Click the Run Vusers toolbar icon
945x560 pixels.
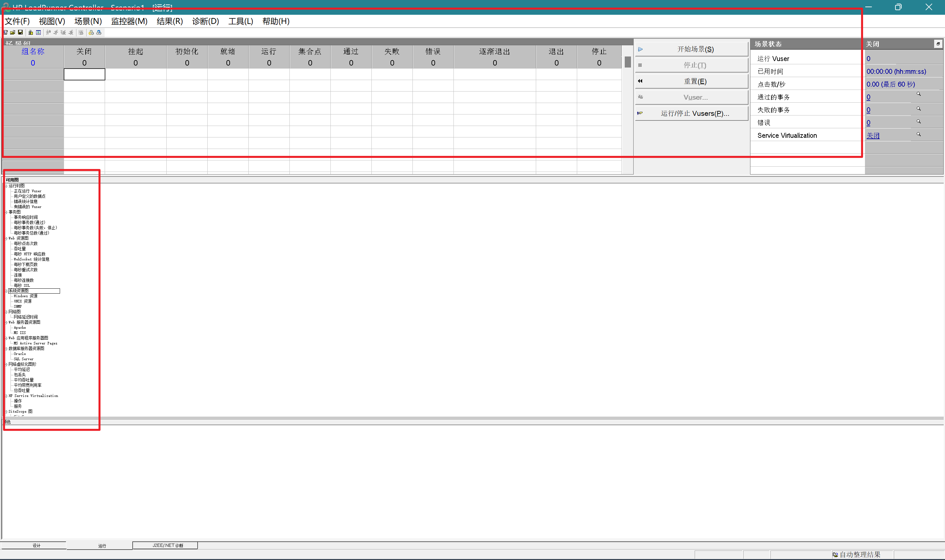pyautogui.click(x=56, y=32)
